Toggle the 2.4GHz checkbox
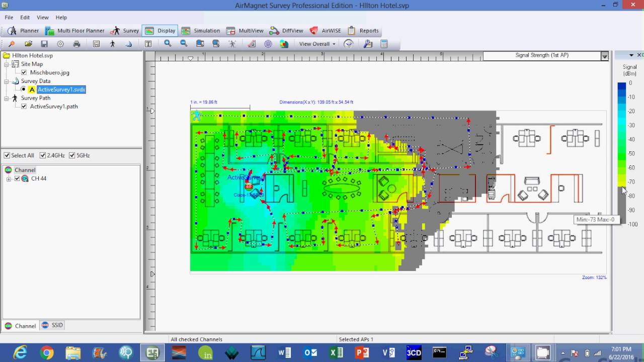The image size is (644, 362). click(x=43, y=156)
